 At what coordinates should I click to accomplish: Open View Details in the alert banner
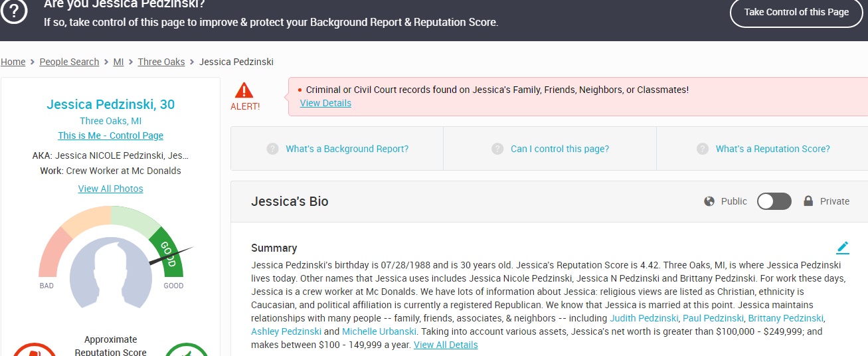tap(325, 103)
